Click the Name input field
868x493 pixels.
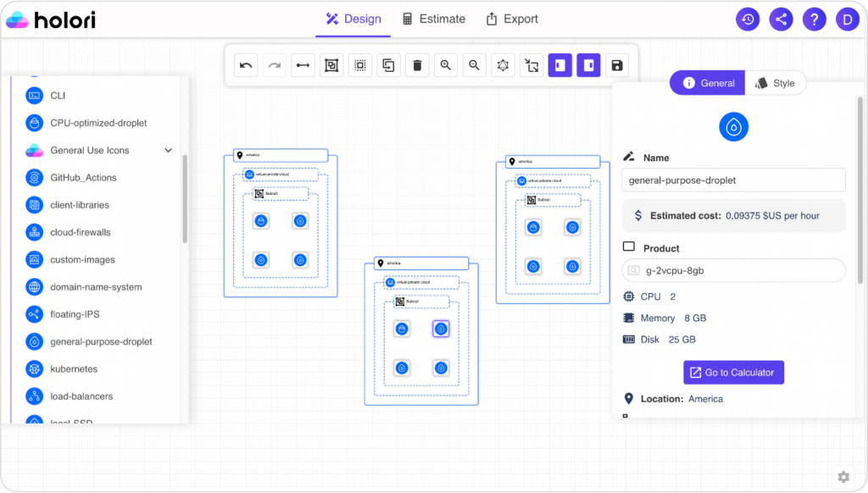(x=733, y=180)
